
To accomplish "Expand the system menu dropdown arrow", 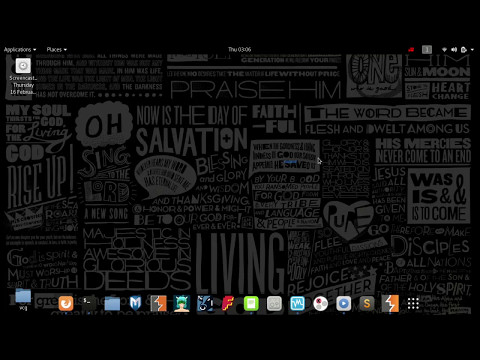I will coord(472,50).
